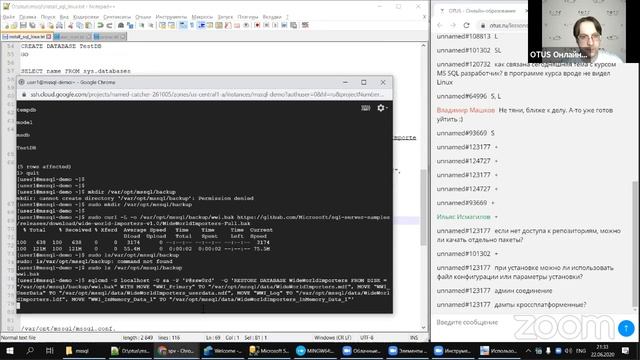The image size is (640, 360).
Task: Expand the system tray hidden icons chevron
Action: (528, 351)
